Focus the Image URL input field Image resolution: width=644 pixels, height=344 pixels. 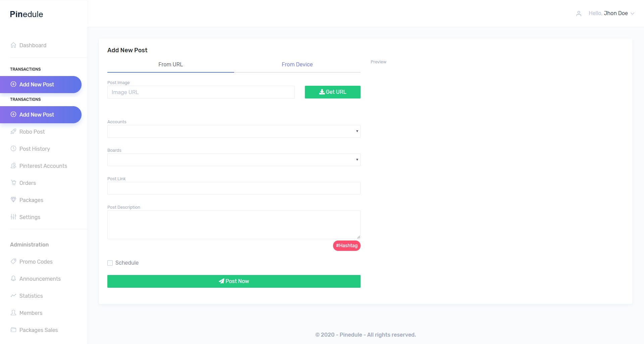coord(201,92)
